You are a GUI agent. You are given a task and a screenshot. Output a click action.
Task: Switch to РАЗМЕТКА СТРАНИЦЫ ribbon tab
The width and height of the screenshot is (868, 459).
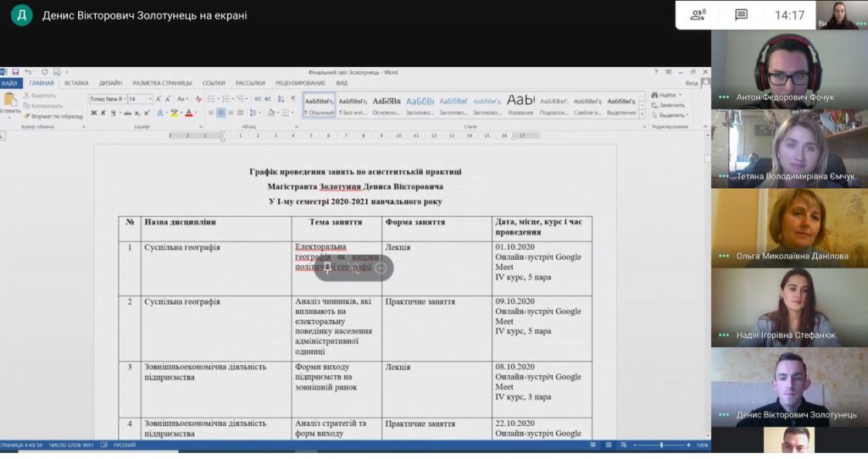click(x=162, y=84)
